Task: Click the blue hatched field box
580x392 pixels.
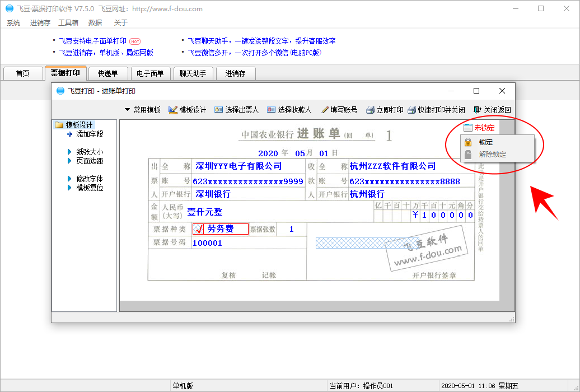Action: pos(367,243)
